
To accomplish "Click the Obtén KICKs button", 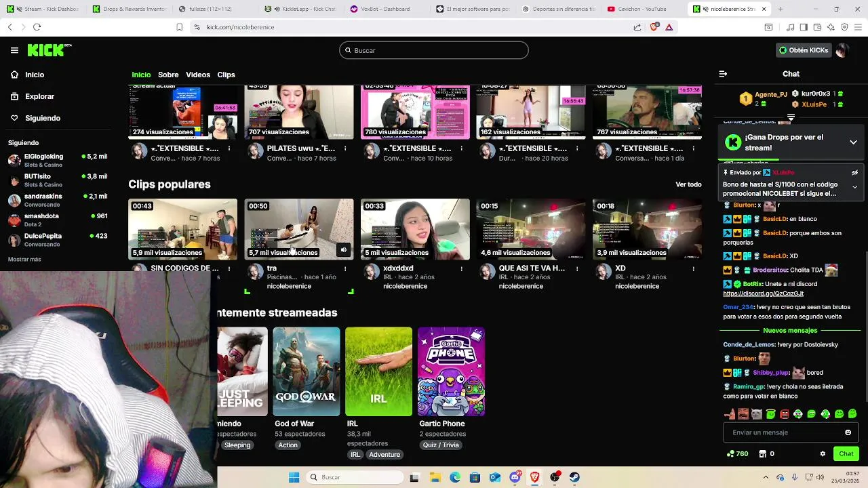I will (x=804, y=50).
